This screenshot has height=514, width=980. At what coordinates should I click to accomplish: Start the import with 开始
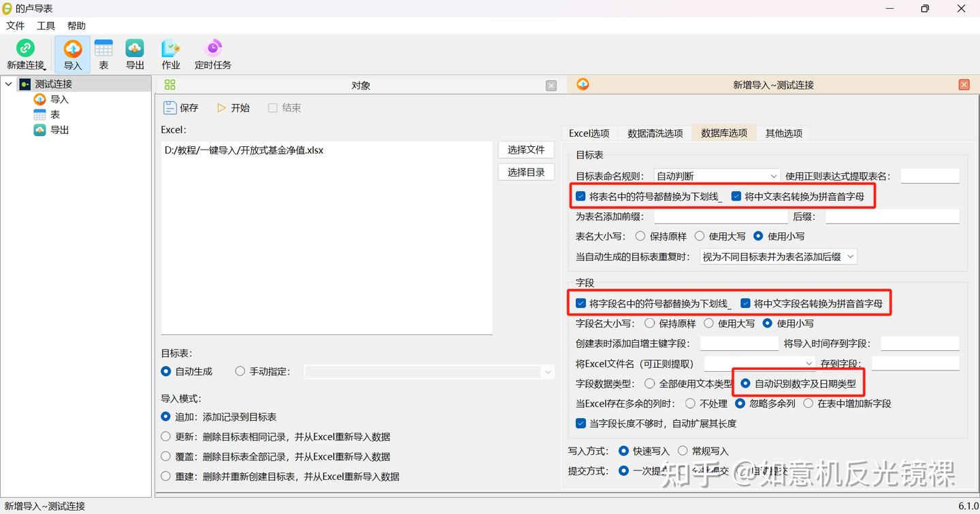(x=233, y=107)
